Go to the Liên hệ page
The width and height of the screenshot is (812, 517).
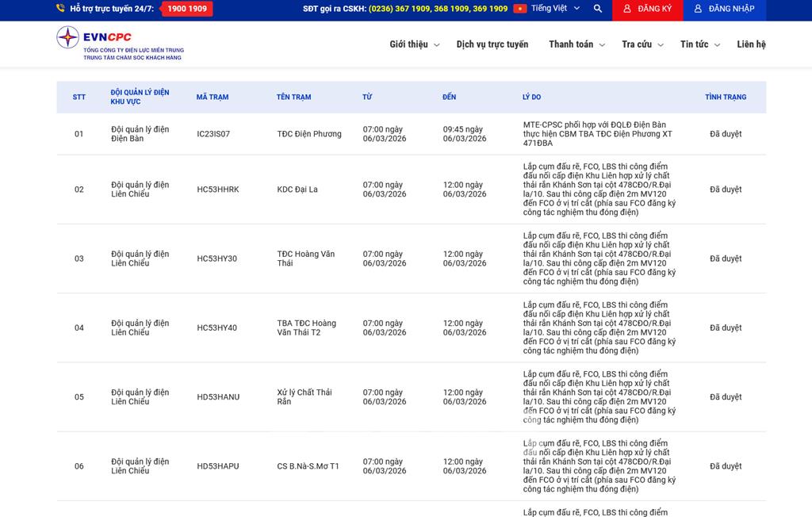[x=751, y=44]
